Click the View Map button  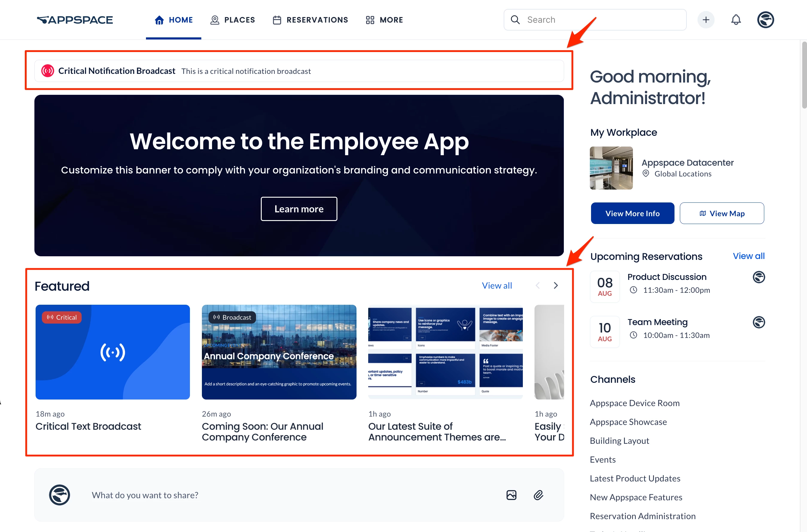722,214
